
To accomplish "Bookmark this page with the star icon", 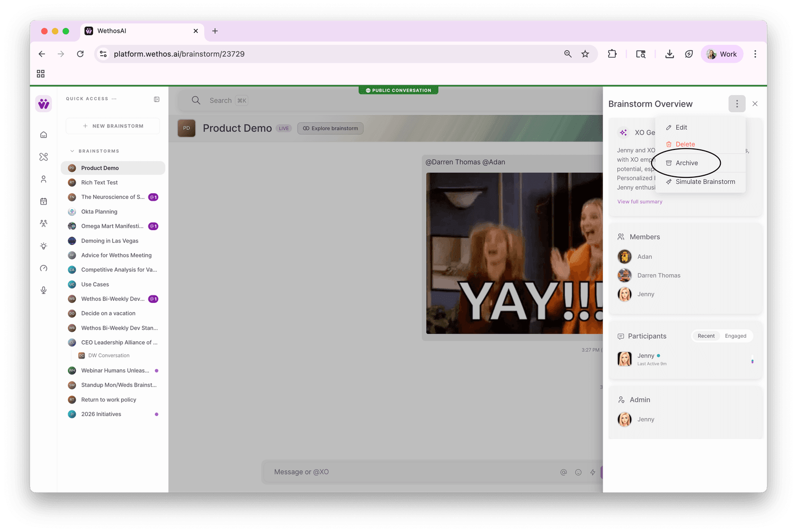I will tap(585, 54).
